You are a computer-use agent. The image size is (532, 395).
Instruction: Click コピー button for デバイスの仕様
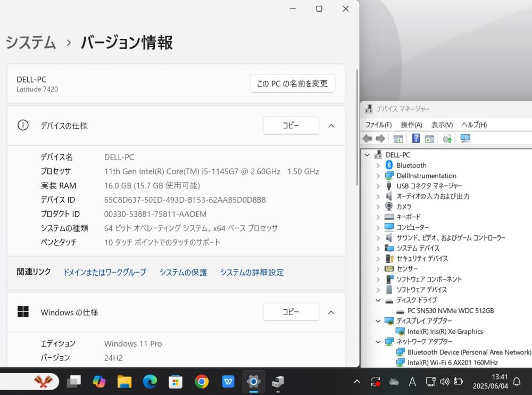click(291, 125)
